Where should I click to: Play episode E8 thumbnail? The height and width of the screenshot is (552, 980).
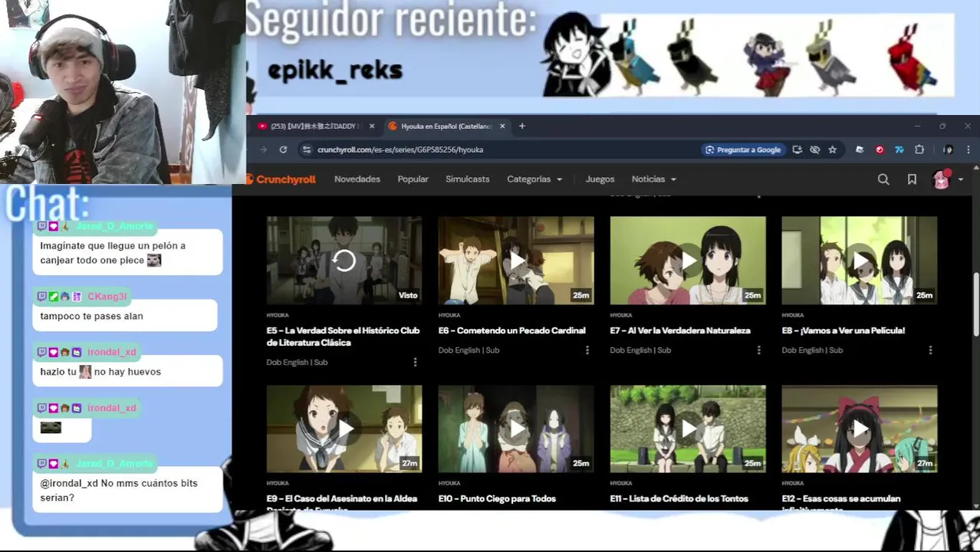860,261
